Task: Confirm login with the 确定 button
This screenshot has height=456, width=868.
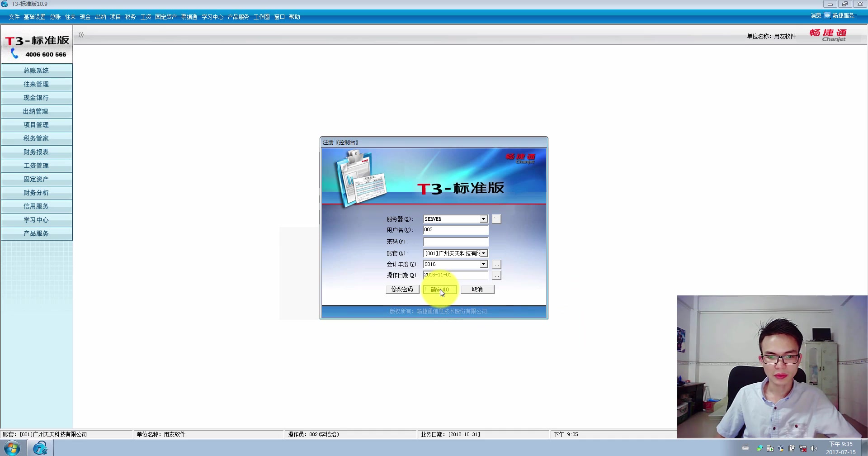Action: click(440, 290)
